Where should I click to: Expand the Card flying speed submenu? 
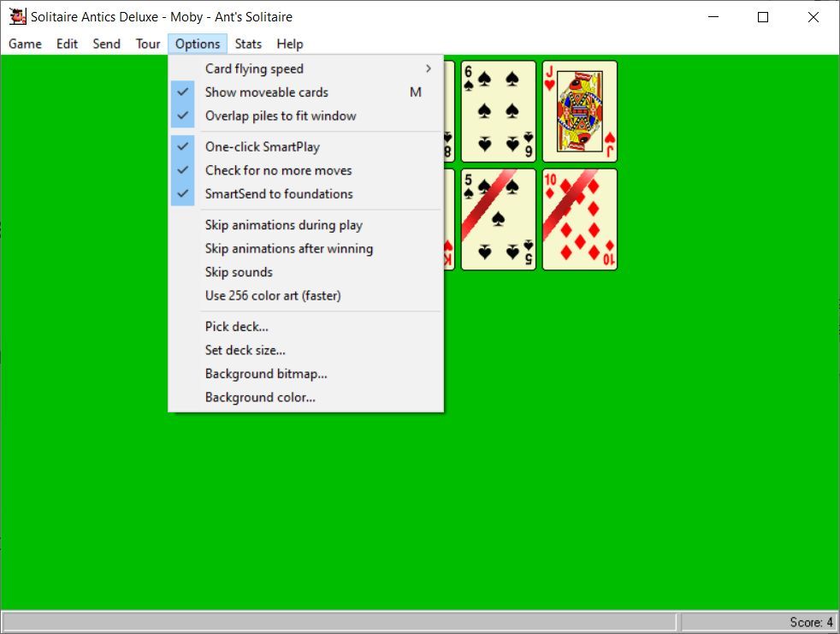(x=254, y=68)
